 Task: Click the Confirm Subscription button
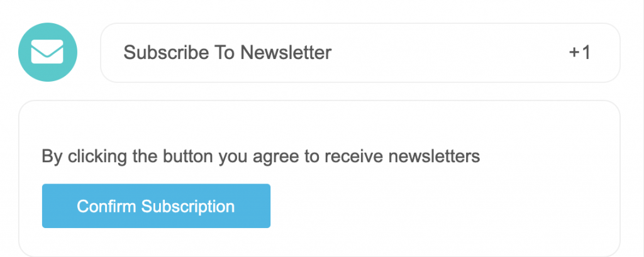(x=156, y=205)
